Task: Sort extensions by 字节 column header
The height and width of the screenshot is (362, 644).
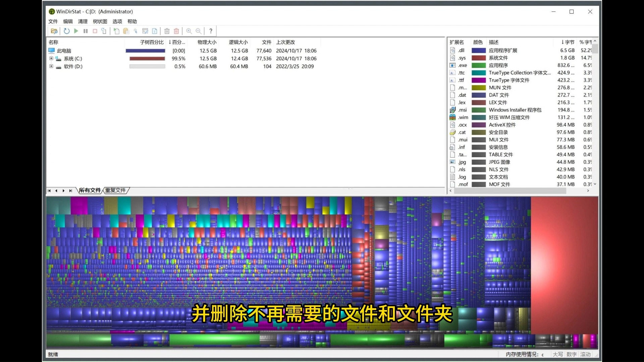Action: pyautogui.click(x=568, y=42)
